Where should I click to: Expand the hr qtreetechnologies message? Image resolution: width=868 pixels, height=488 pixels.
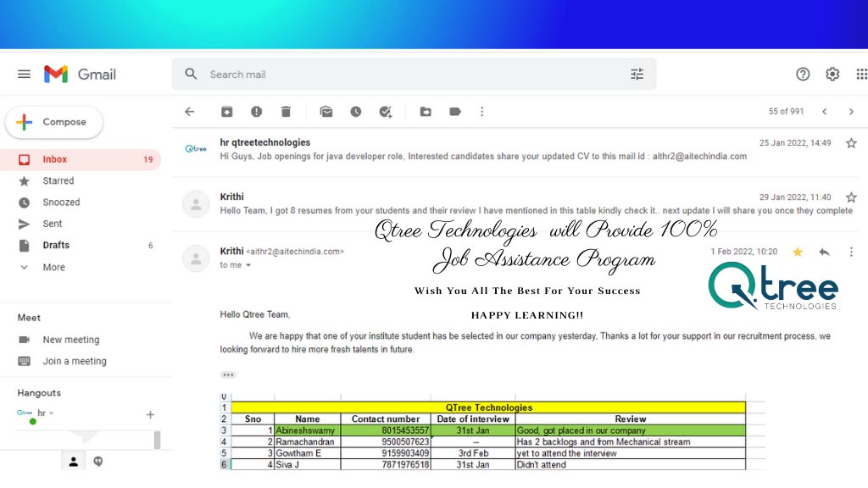coord(515,149)
